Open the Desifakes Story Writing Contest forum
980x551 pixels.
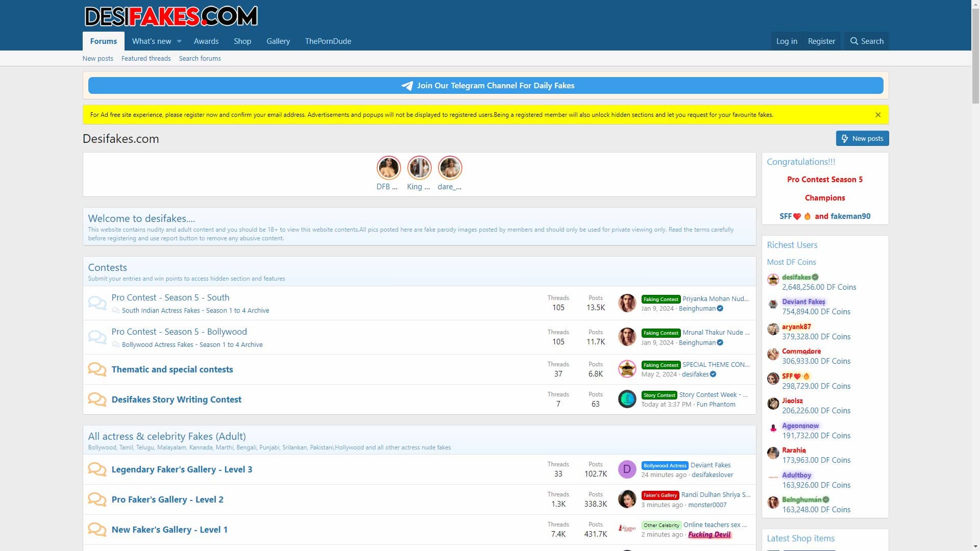pyautogui.click(x=177, y=399)
